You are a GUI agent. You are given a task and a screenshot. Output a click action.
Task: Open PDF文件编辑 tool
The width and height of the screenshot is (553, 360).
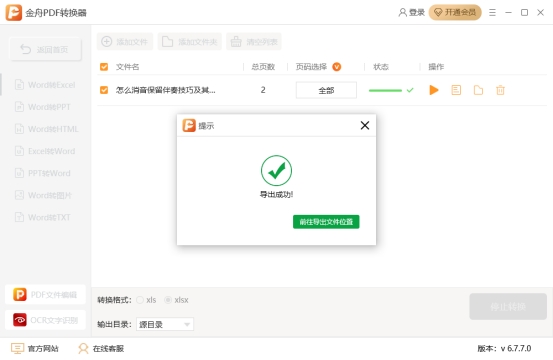coord(45,294)
